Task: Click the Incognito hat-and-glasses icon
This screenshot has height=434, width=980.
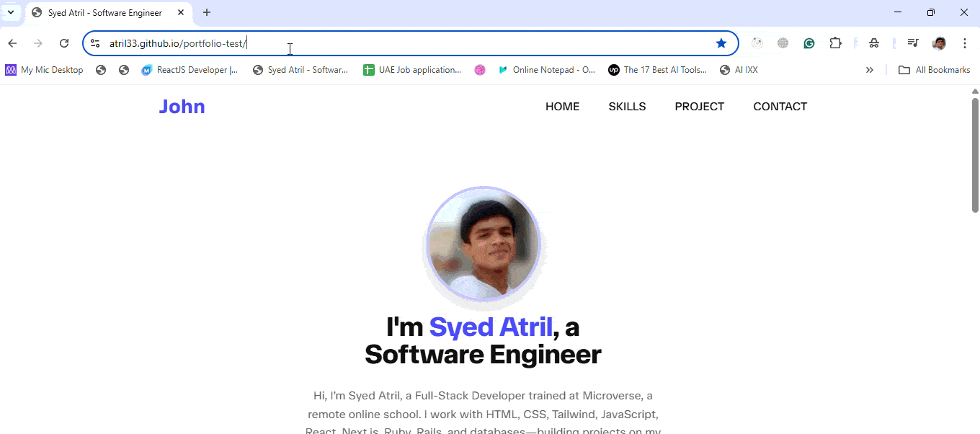Action: pos(874,43)
